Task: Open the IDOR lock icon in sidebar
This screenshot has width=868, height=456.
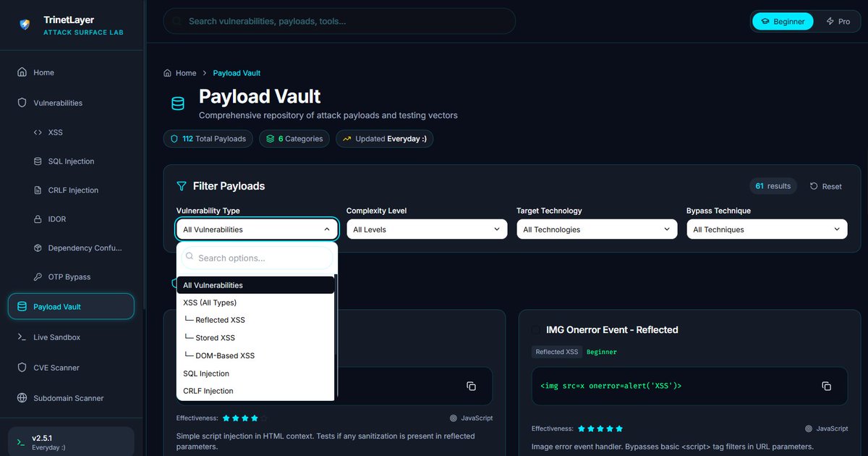Action: pos(38,219)
